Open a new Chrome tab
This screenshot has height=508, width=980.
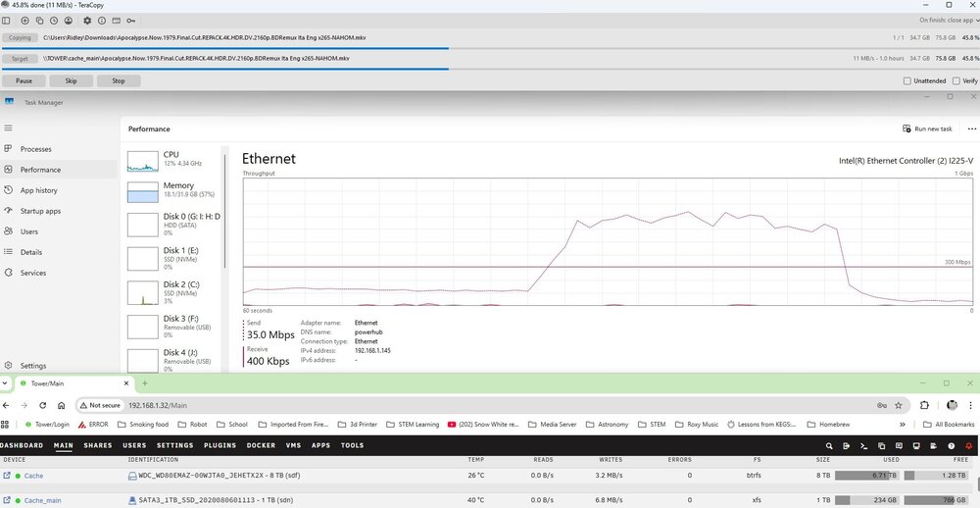click(x=145, y=383)
